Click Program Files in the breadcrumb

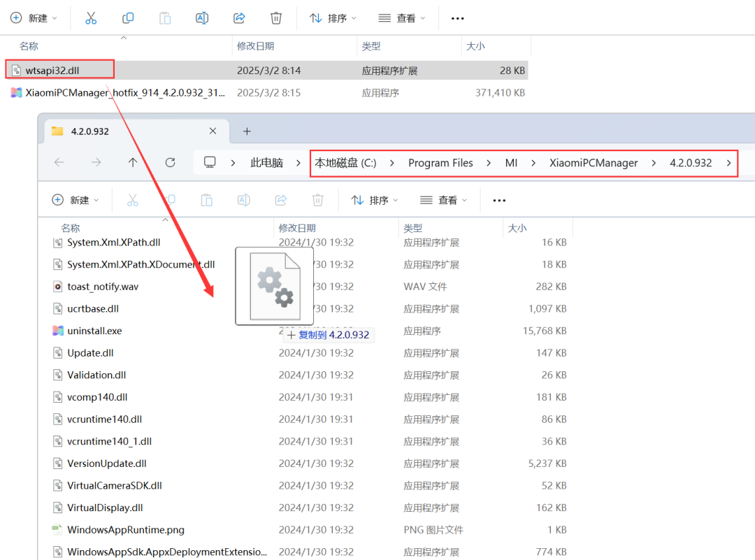coord(440,163)
